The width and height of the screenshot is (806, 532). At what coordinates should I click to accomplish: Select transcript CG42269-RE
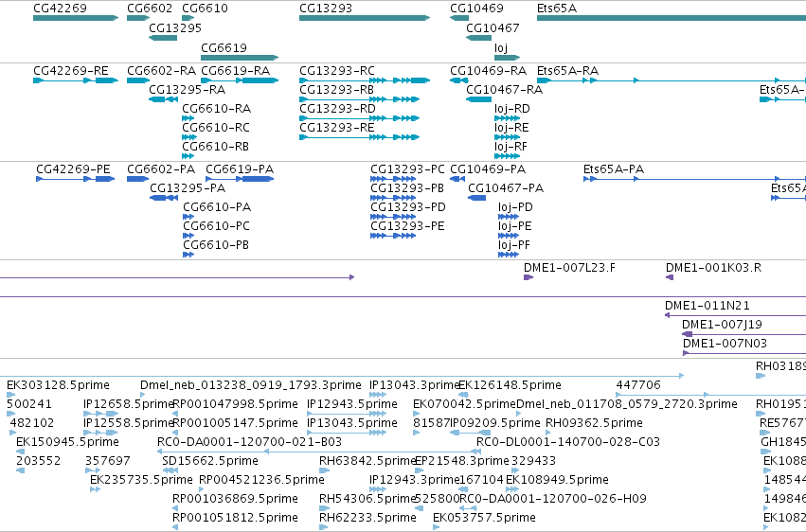76,80
